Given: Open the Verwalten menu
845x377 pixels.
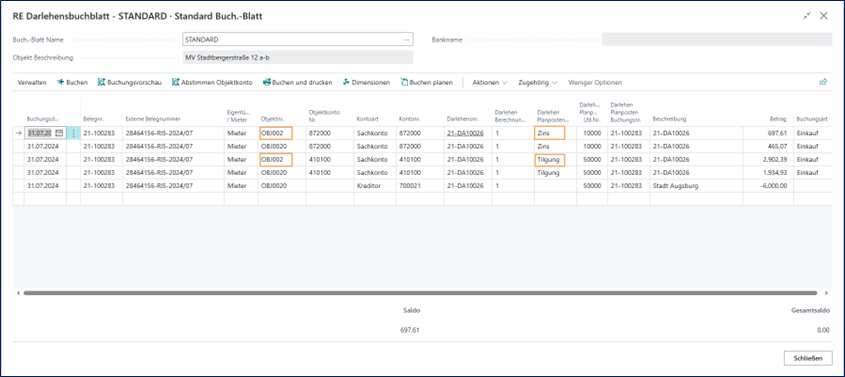Looking at the screenshot, I should 32,82.
